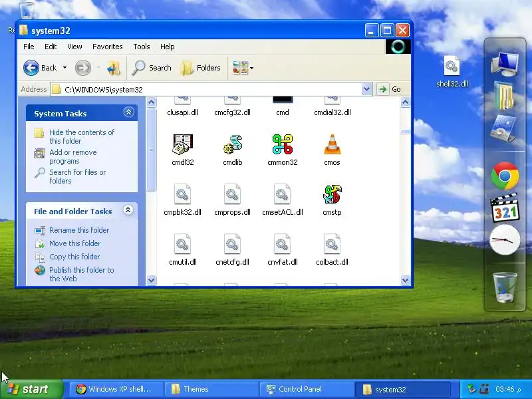Click task pane scroll down arrow
The image size is (532, 399).
(x=152, y=280)
